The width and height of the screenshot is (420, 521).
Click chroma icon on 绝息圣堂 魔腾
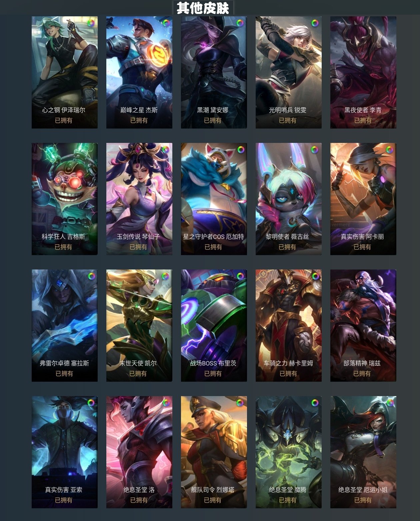click(315, 403)
